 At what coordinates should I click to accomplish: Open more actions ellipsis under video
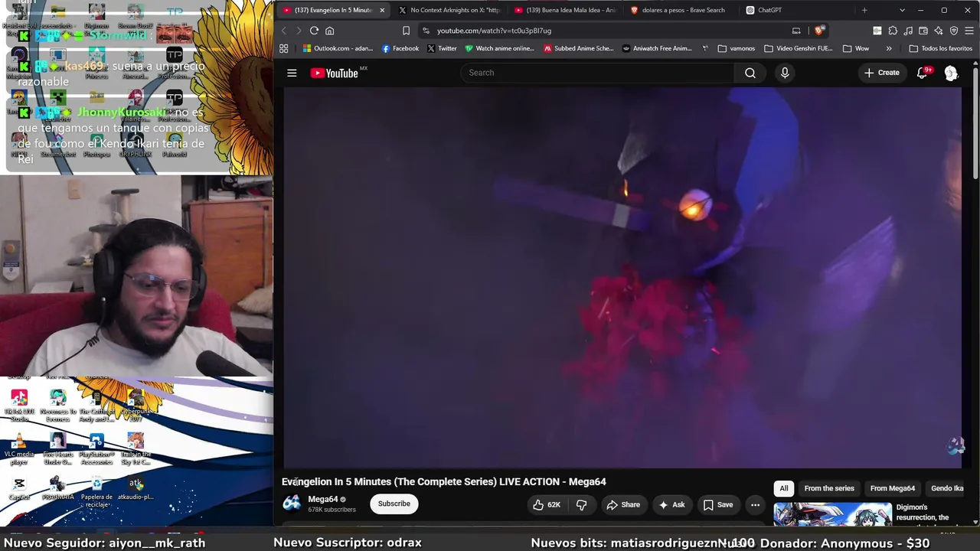tap(755, 504)
